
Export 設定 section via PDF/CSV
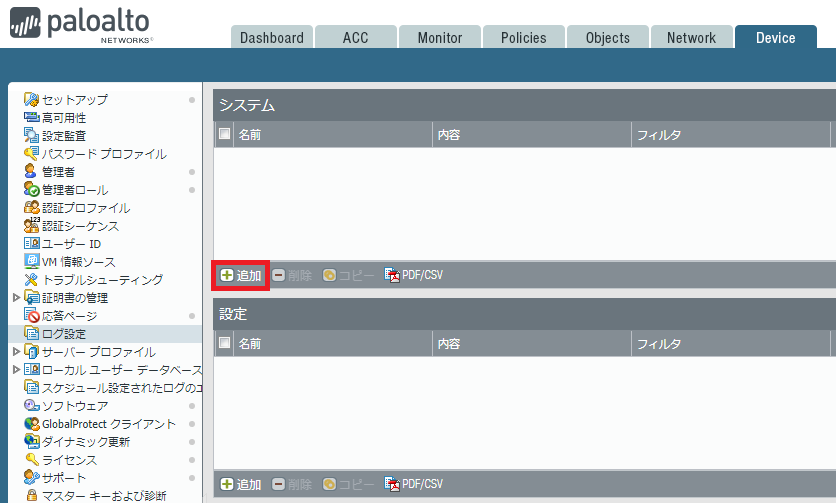(414, 484)
